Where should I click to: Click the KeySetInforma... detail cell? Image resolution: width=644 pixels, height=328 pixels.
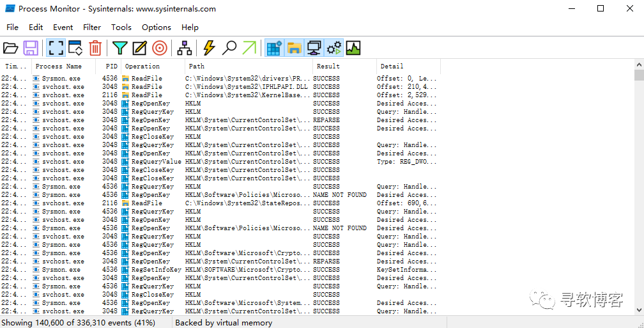[x=408, y=270]
